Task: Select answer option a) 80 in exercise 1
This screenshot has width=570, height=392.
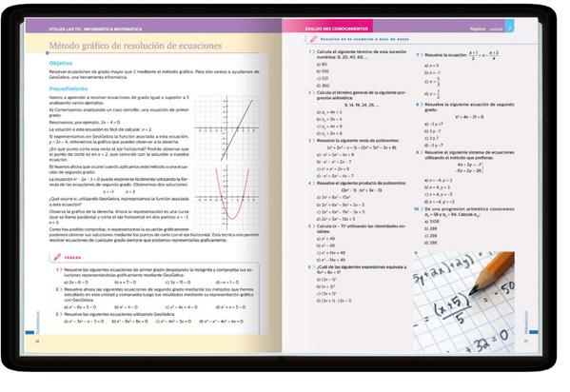Action: [322, 65]
